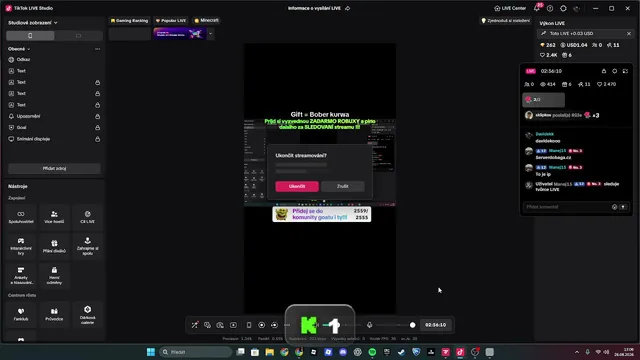The height and width of the screenshot is (360, 640).
Task: Open the Fanklub tool
Action: click(x=21, y=314)
